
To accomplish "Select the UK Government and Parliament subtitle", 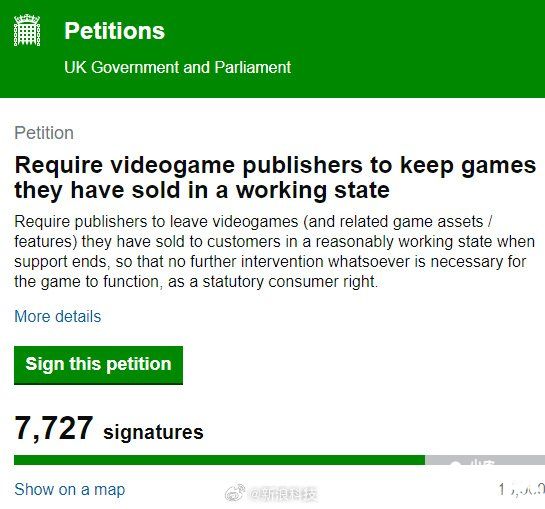I will click(177, 67).
